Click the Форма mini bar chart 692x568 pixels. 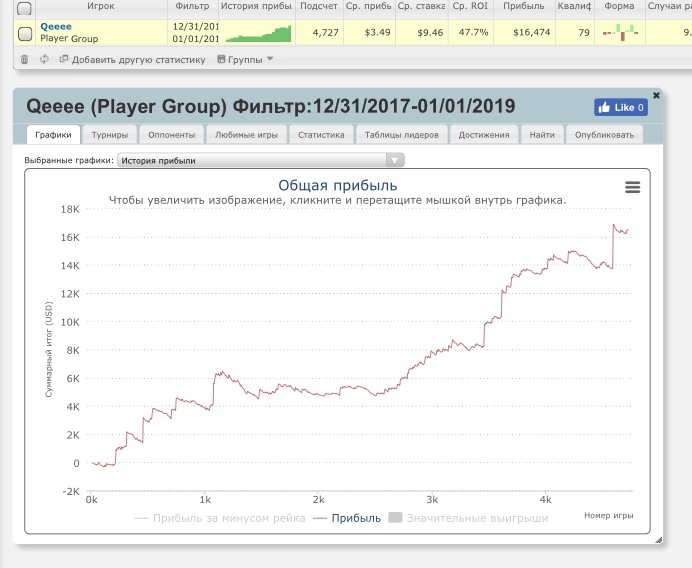620,32
